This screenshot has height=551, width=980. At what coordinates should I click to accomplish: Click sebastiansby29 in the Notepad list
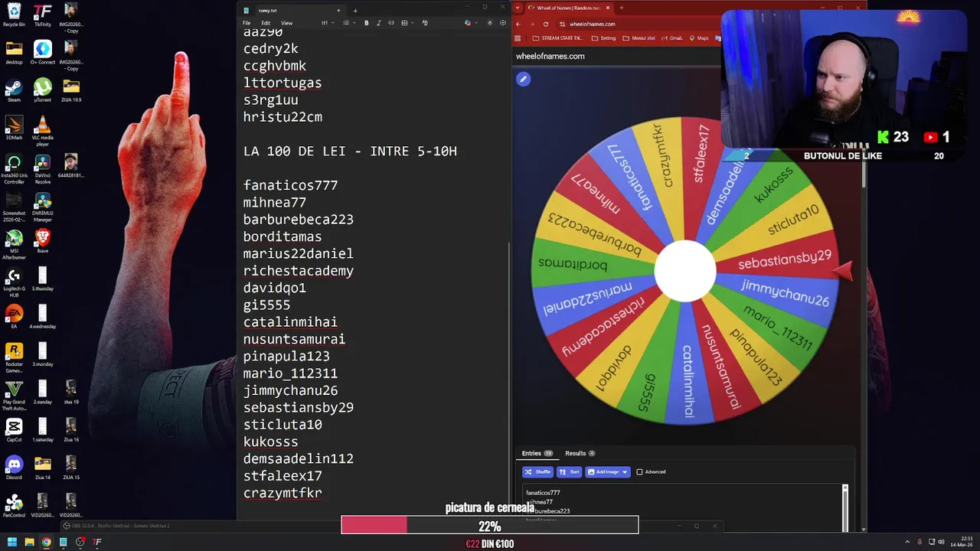point(299,408)
